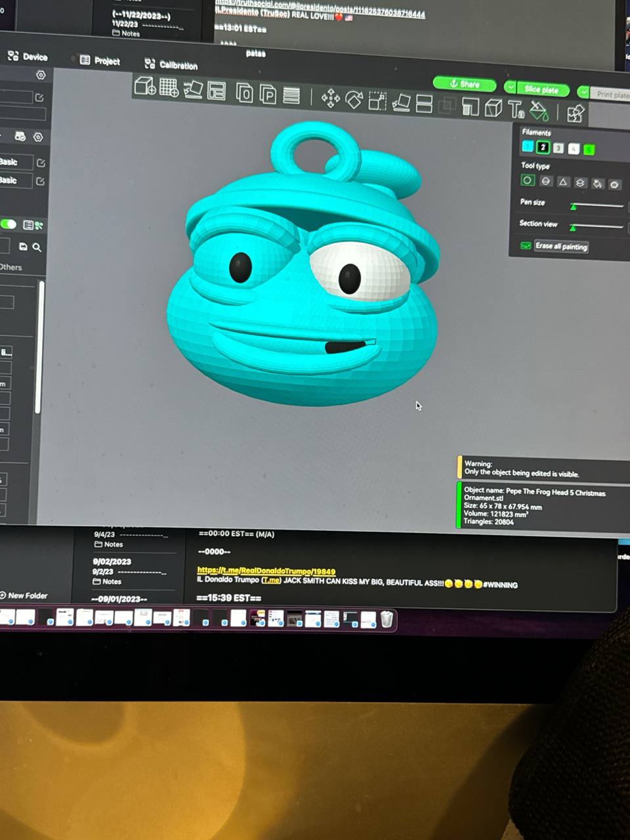Adjust the Section view slider
The height and width of the screenshot is (840, 630).
pos(597,227)
